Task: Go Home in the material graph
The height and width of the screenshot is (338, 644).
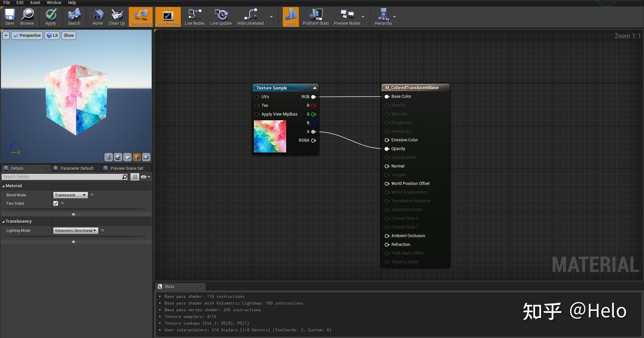Action: coord(98,17)
